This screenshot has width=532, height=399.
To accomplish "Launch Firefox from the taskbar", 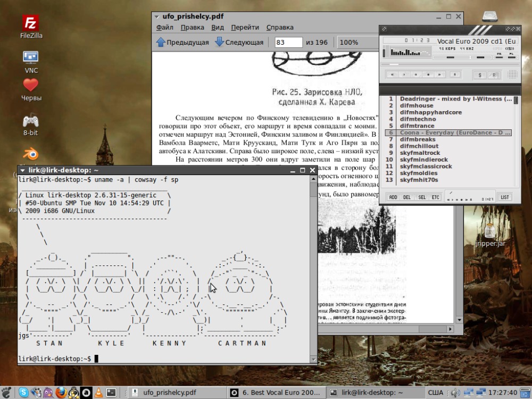I will [61, 393].
